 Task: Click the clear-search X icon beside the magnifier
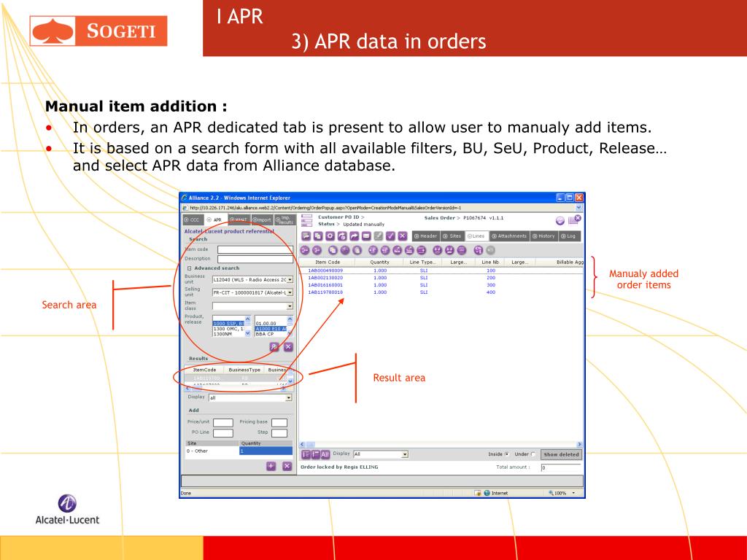(288, 346)
